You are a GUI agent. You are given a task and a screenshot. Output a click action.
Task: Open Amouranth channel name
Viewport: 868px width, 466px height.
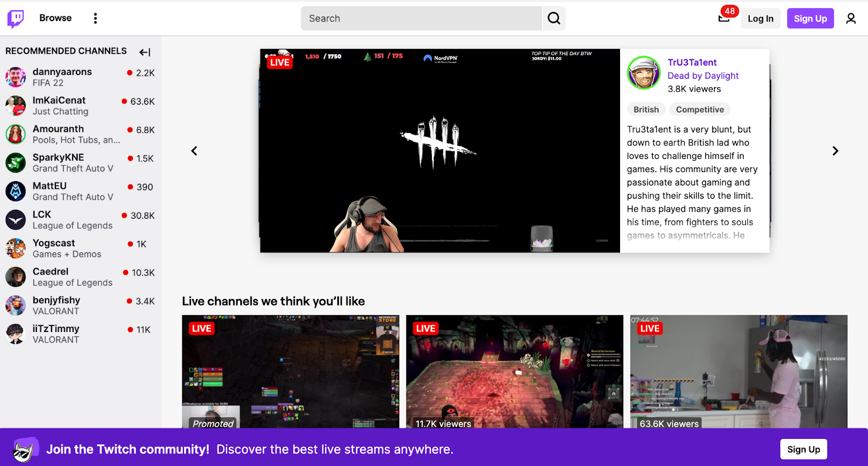(x=58, y=129)
